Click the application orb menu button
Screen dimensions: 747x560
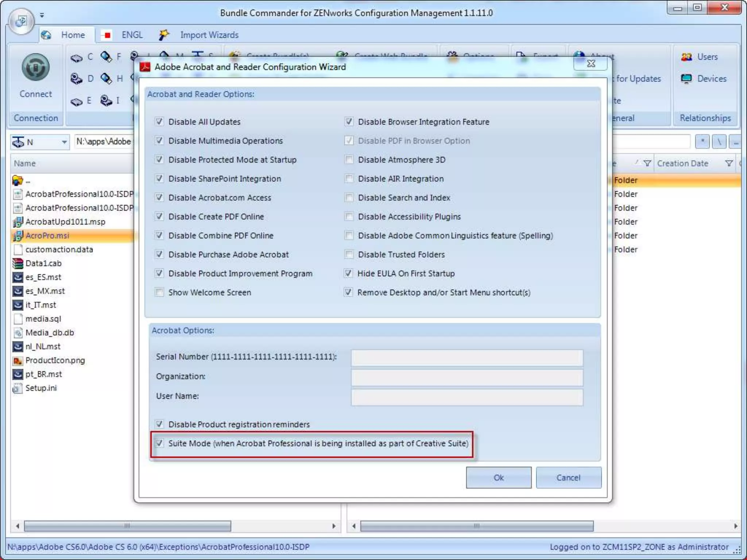pos(21,21)
